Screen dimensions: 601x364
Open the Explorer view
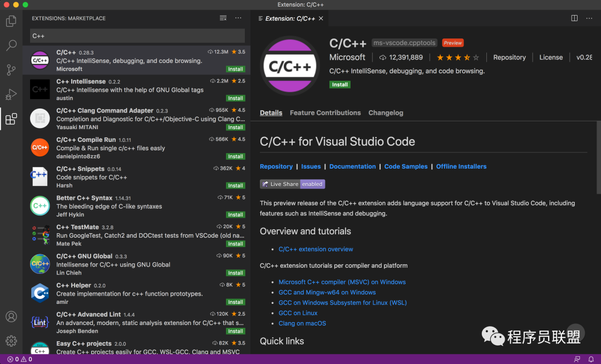11,20
